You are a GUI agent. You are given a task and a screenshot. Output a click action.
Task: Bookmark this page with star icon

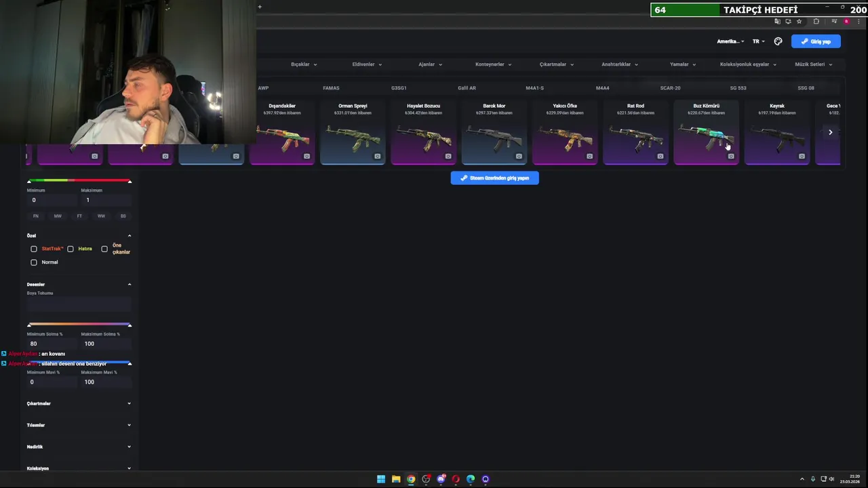pyautogui.click(x=800, y=21)
